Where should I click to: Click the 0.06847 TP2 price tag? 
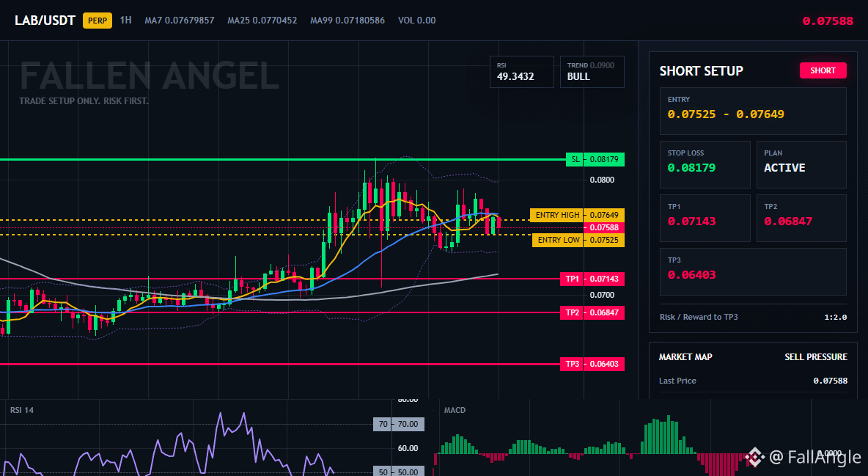(604, 312)
